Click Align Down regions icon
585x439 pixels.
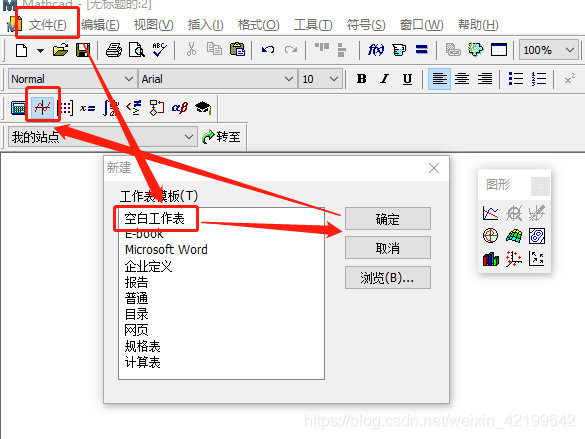click(341, 50)
